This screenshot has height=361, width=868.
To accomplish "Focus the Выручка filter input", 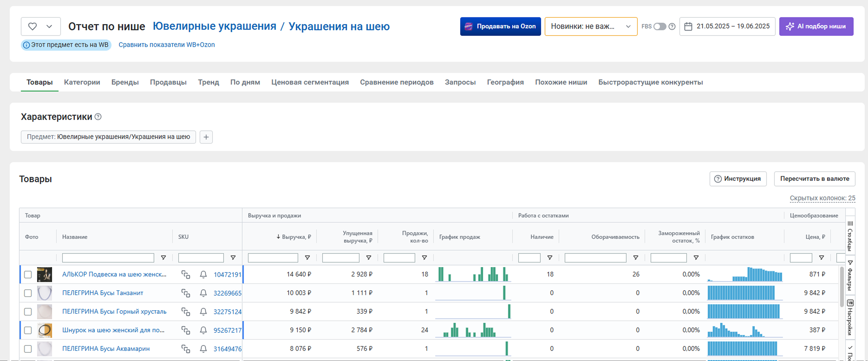I will pos(273,258).
